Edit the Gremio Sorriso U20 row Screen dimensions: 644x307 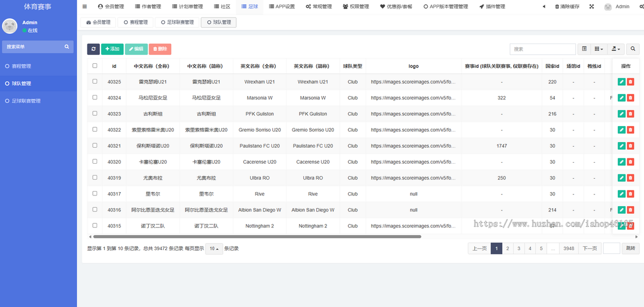coord(621,130)
